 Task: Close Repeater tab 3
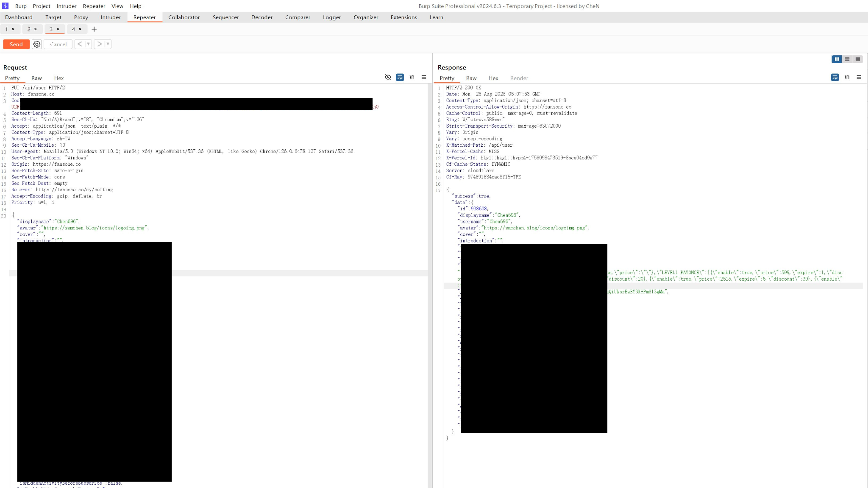pyautogui.click(x=58, y=29)
